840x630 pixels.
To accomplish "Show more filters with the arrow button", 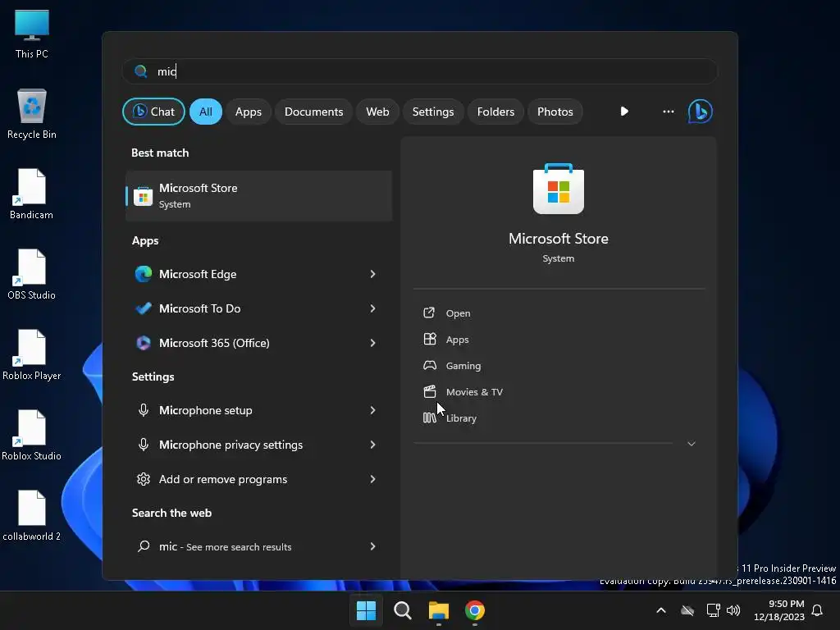I will [624, 112].
